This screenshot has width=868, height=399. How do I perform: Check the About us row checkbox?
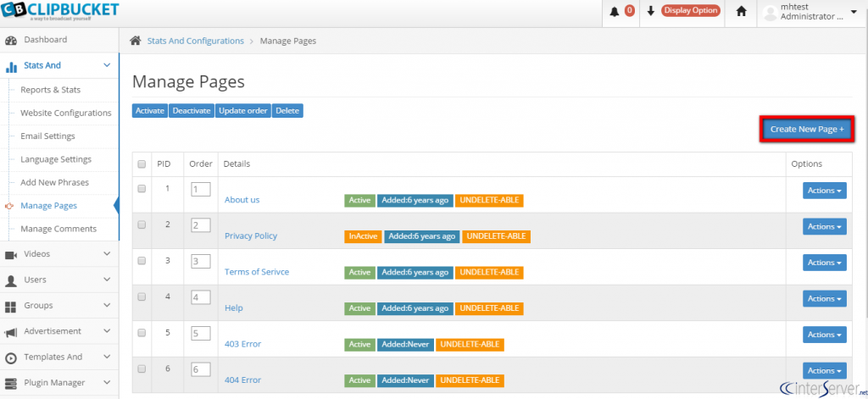[x=142, y=189]
